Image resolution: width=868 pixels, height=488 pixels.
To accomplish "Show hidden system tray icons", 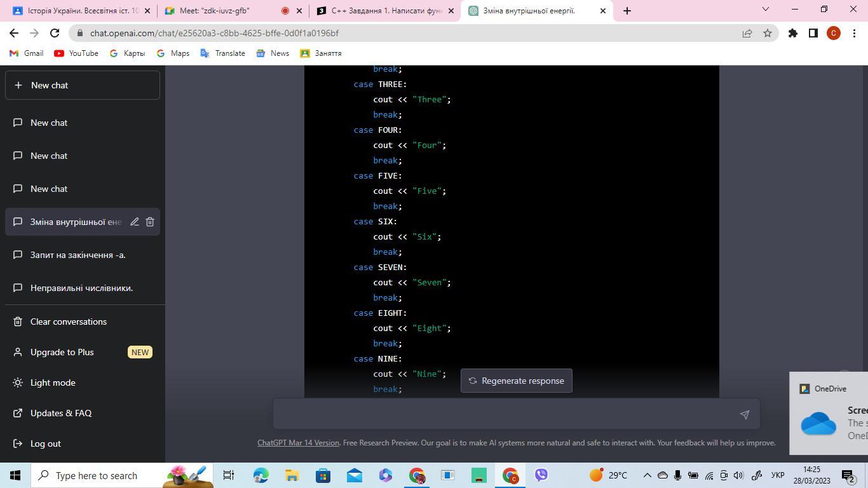I will pyautogui.click(x=647, y=475).
